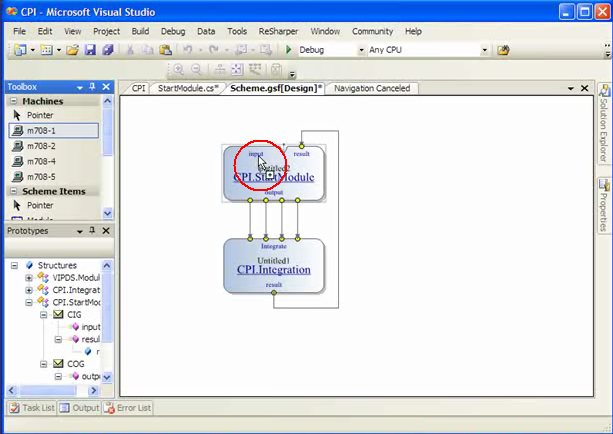
Task: Close the active document tab
Action: click(584, 88)
